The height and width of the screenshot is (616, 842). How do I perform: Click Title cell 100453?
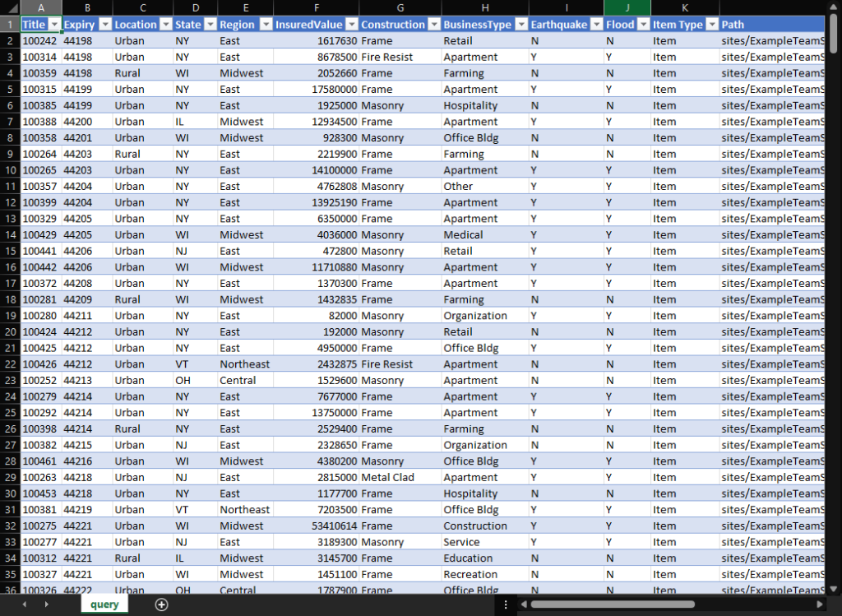click(41, 493)
